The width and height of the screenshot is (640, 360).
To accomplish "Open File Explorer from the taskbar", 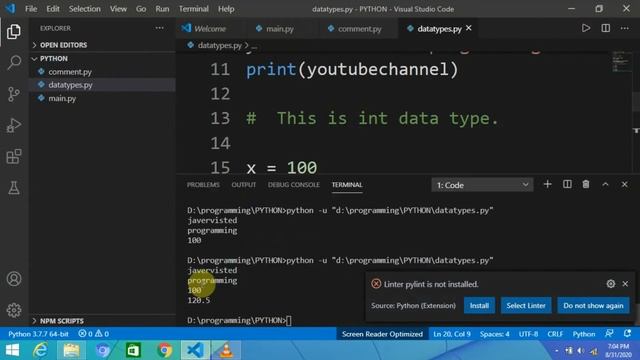I will pyautogui.click(x=71, y=350).
